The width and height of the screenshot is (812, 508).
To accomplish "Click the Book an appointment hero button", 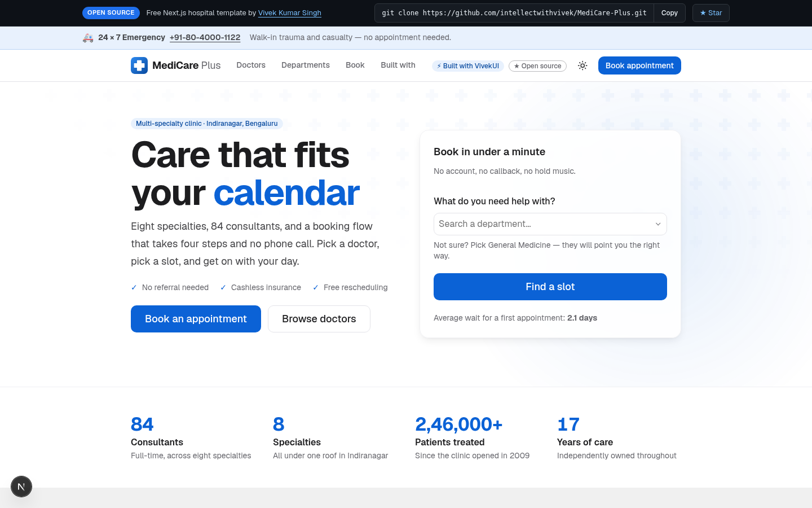I will [196, 319].
